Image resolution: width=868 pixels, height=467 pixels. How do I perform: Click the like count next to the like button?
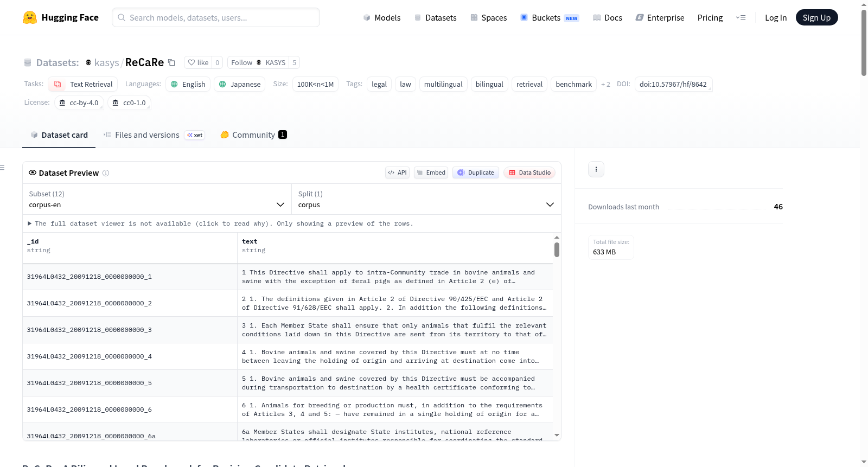pos(218,62)
